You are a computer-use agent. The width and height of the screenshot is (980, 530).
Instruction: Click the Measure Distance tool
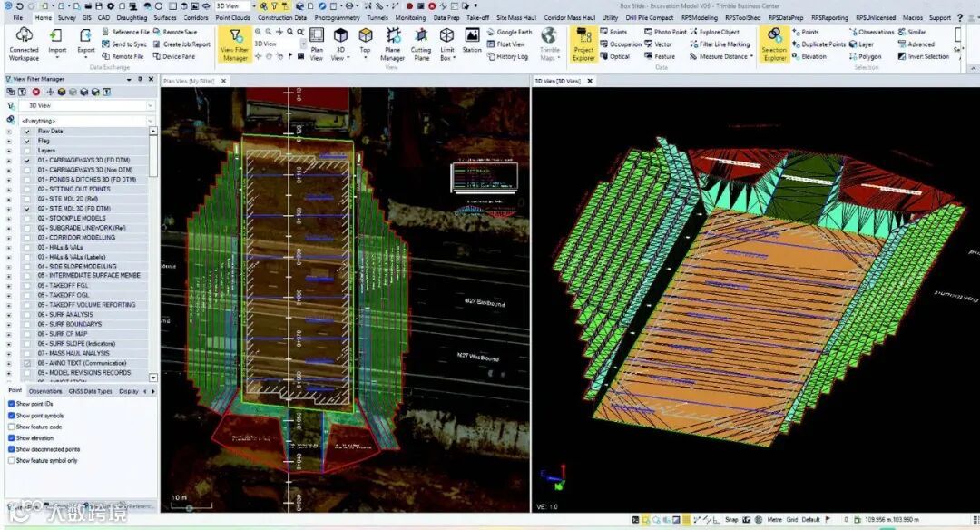click(x=720, y=56)
